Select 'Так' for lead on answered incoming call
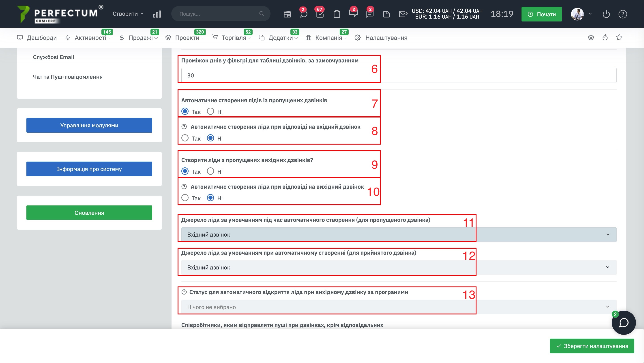The height and width of the screenshot is (363, 644). coord(185,138)
